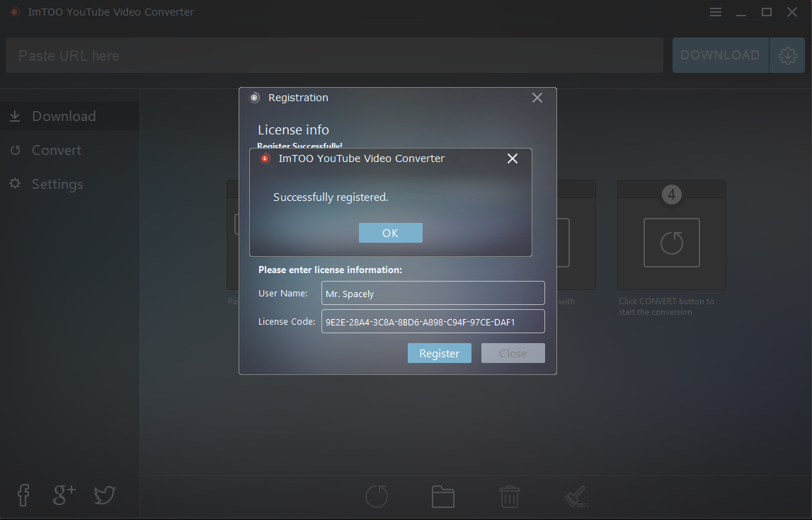Click the Convert circular arrow sidebar icon
Screen dimensions: 812x520
click(x=15, y=150)
